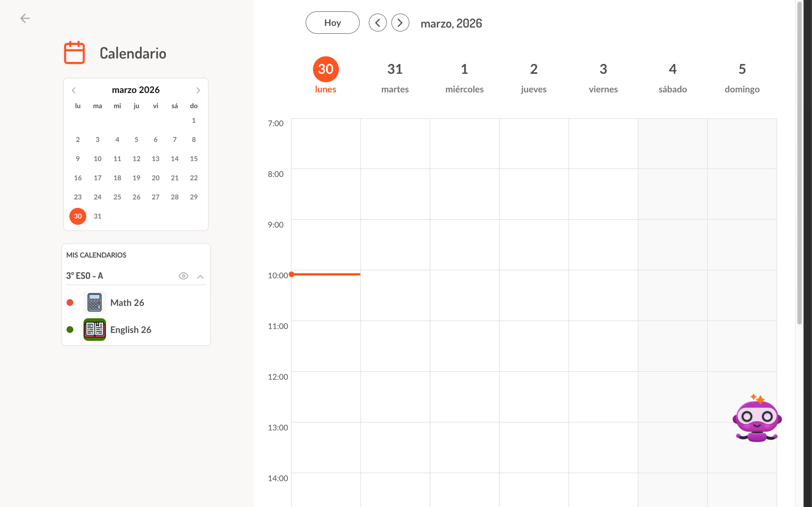The width and height of the screenshot is (812, 507).
Task: Show previous month in mini calendar
Action: (74, 90)
